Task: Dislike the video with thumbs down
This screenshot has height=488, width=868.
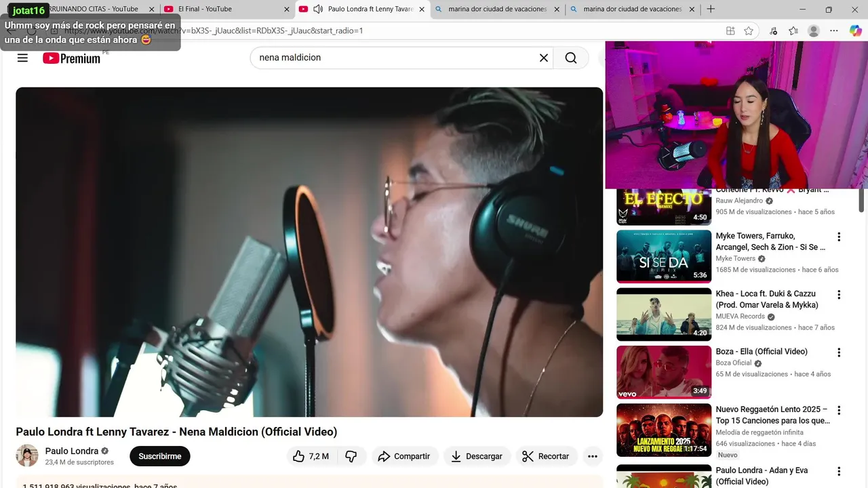Action: (351, 456)
